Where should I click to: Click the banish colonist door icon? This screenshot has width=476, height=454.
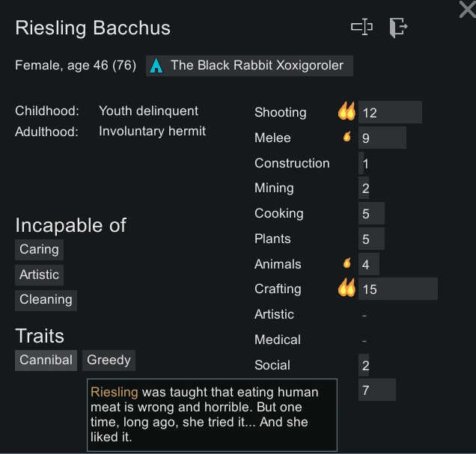coord(397,28)
